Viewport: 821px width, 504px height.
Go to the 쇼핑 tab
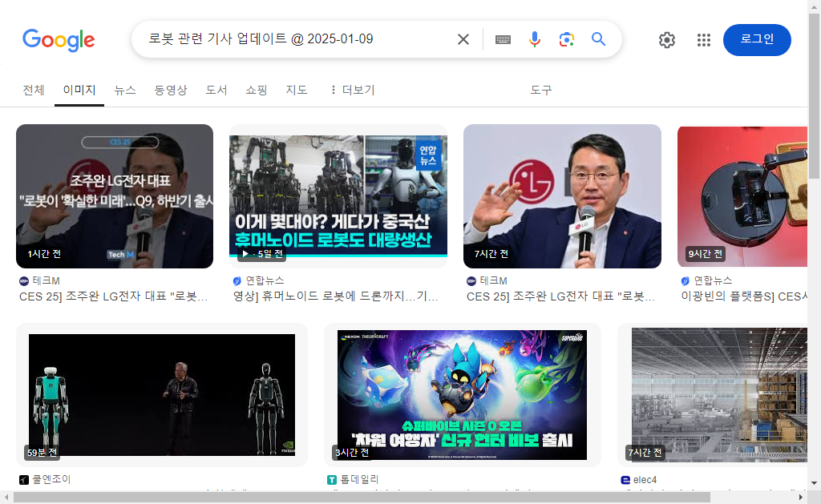click(x=257, y=90)
